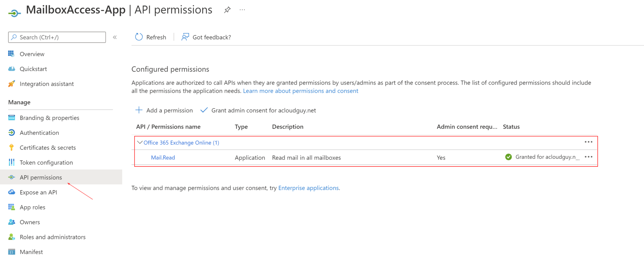The width and height of the screenshot is (644, 261).
Task: Click the Refresh button label
Action: click(156, 37)
